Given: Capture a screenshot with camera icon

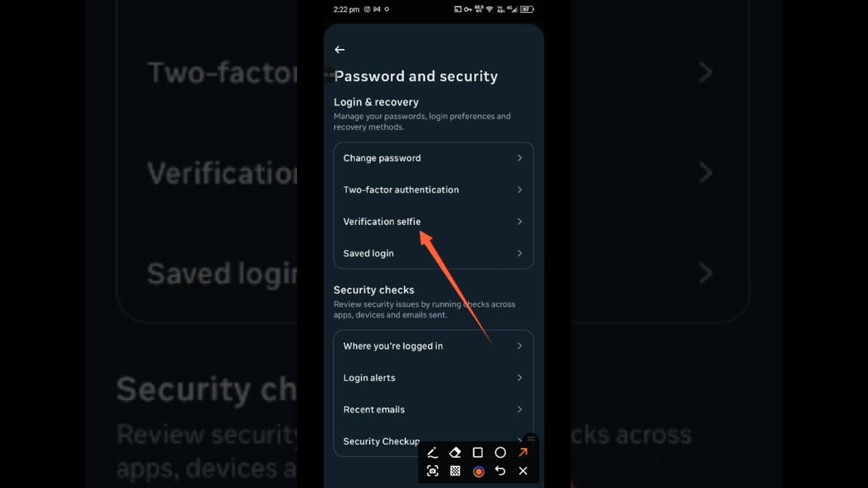Looking at the screenshot, I should 432,471.
